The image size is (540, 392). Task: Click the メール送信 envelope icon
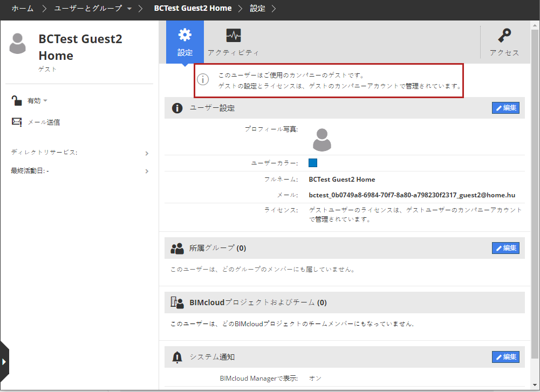coord(17,122)
